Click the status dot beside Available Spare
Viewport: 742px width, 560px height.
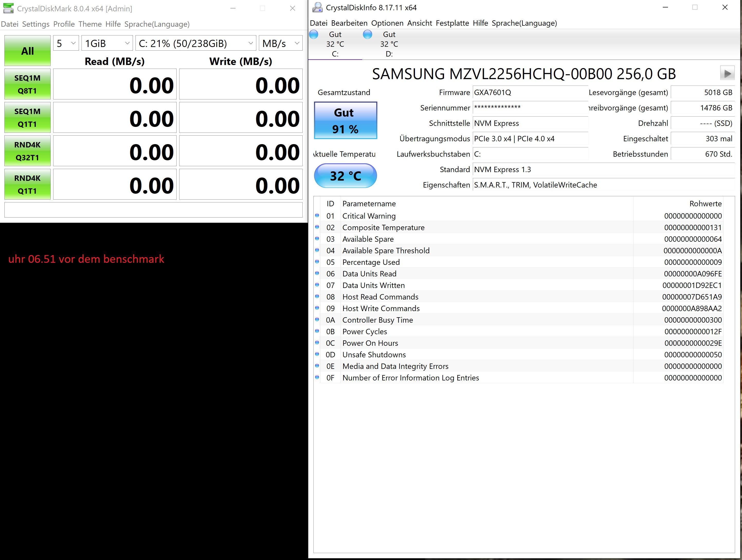tap(317, 239)
